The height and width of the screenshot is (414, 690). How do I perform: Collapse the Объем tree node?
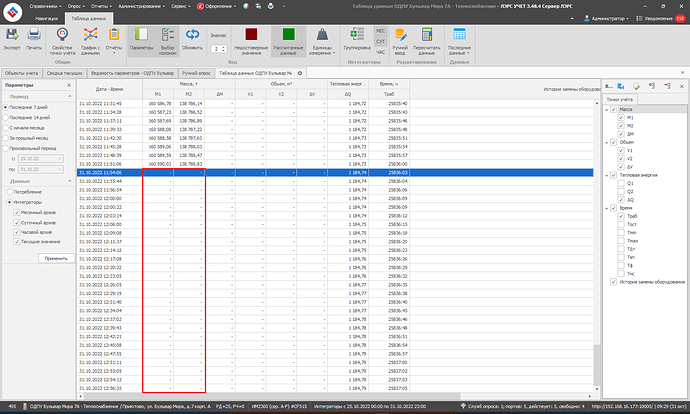[x=607, y=142]
